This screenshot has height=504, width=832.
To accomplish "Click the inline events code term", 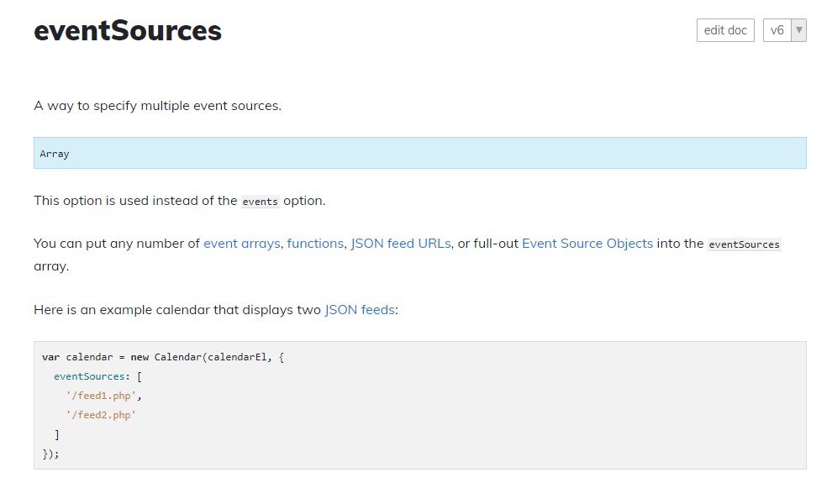I will coord(260,202).
